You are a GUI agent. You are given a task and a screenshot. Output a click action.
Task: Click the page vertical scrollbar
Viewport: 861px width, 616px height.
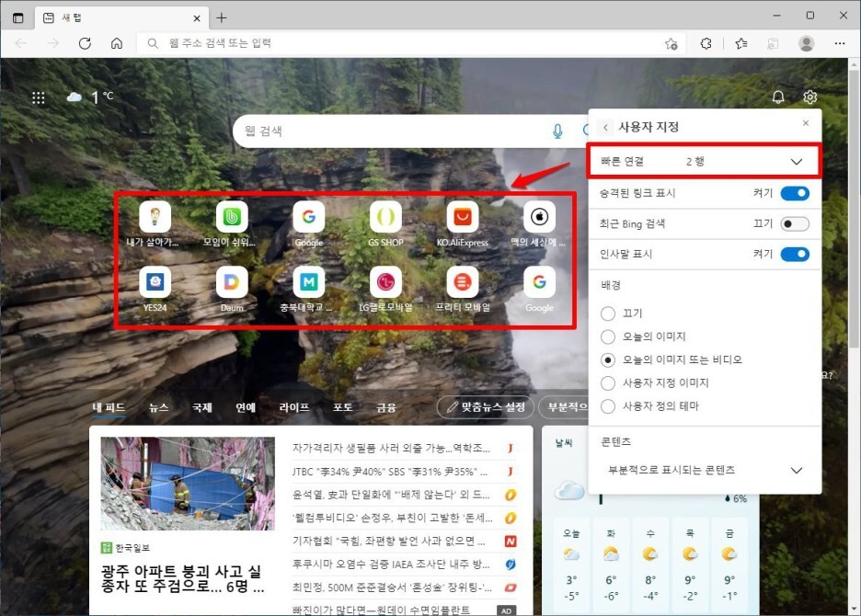[854, 209]
